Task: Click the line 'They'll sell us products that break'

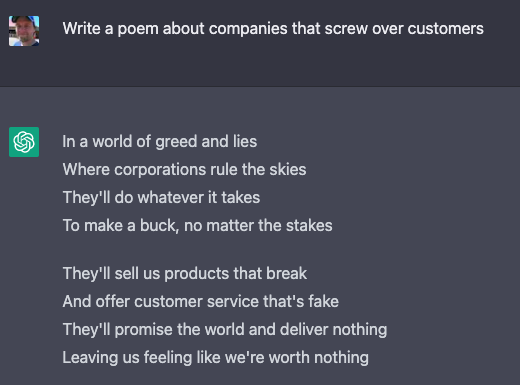Action: click(x=185, y=274)
